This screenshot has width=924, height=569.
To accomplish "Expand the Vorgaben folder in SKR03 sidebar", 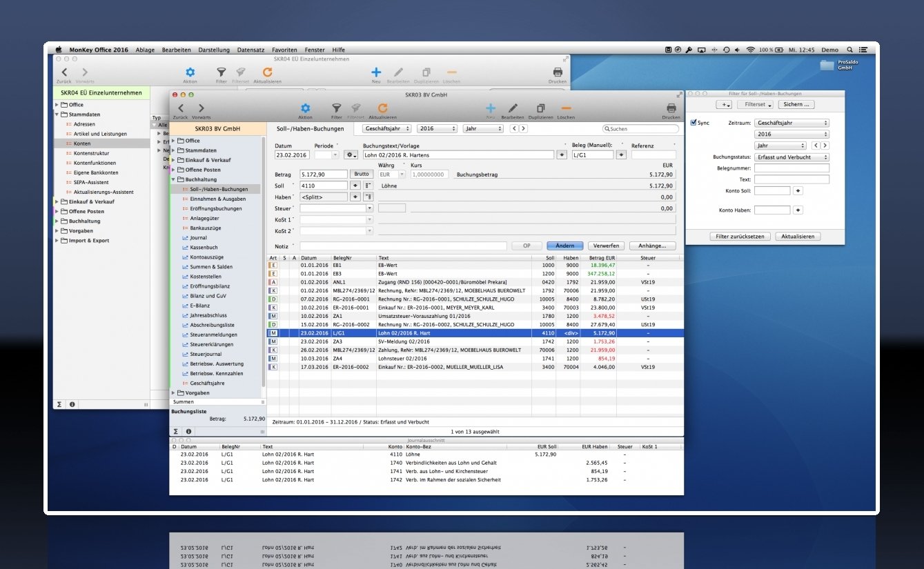I will pyautogui.click(x=174, y=392).
